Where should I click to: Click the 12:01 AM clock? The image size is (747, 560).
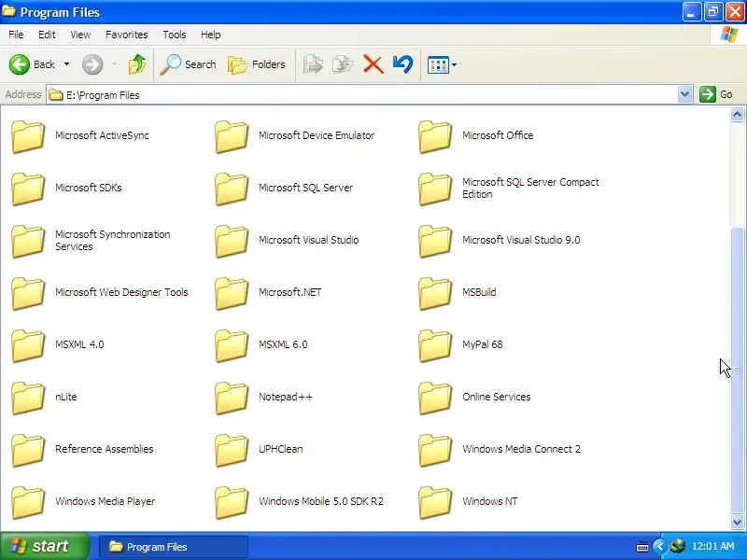click(x=712, y=546)
